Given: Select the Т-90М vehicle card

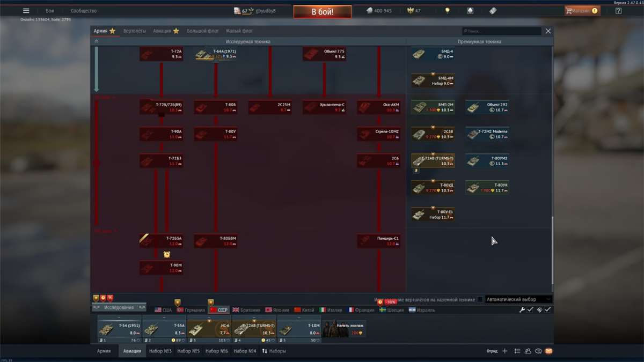Looking at the screenshot, I should pyautogui.click(x=162, y=268).
